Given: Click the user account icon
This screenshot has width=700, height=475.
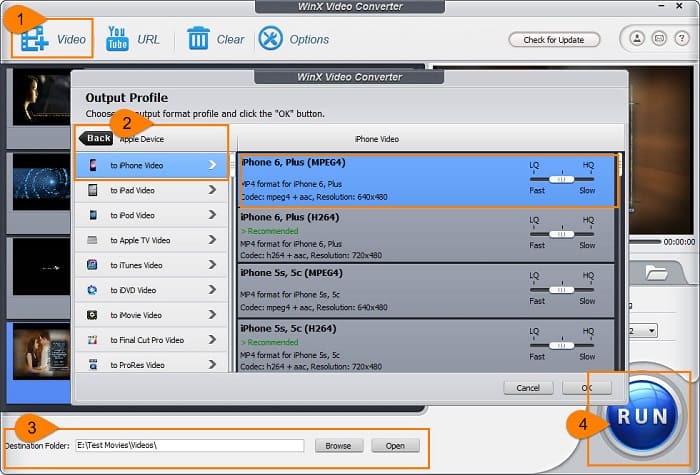Looking at the screenshot, I should pyautogui.click(x=637, y=38).
